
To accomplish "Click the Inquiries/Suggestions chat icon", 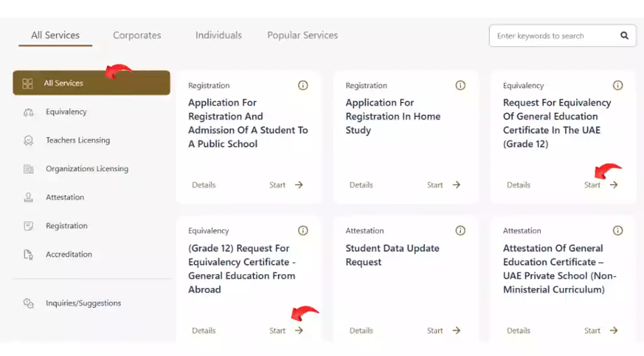I will pyautogui.click(x=28, y=303).
